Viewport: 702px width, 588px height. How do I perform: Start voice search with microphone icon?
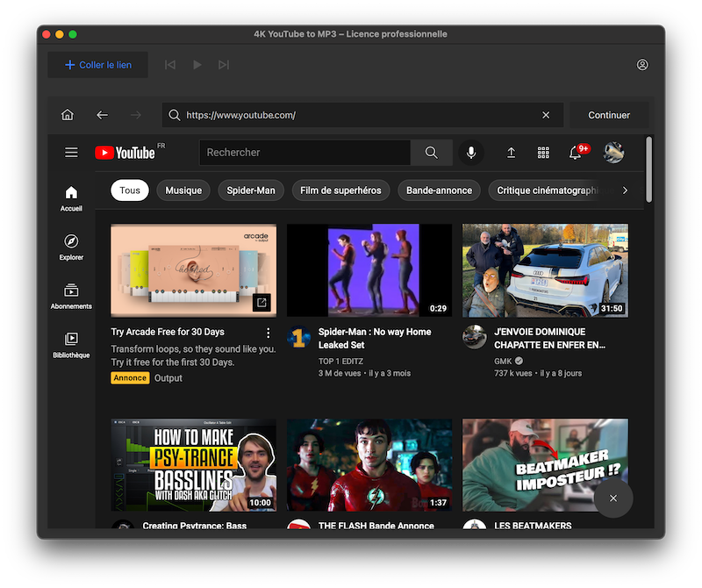(x=471, y=152)
